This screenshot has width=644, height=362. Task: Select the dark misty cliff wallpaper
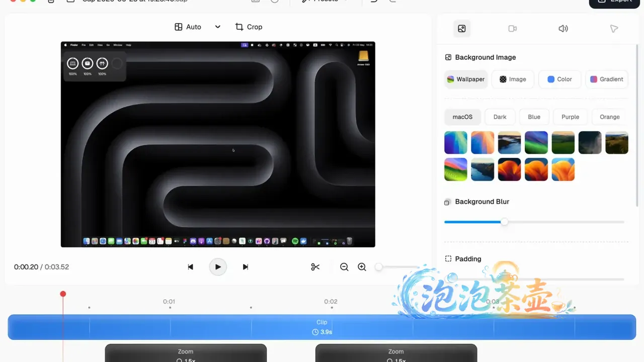(x=590, y=143)
